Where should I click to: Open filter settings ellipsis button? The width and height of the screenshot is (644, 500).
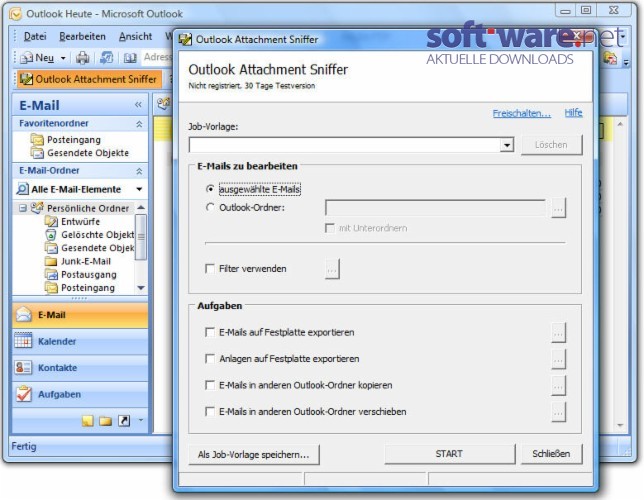(332, 269)
